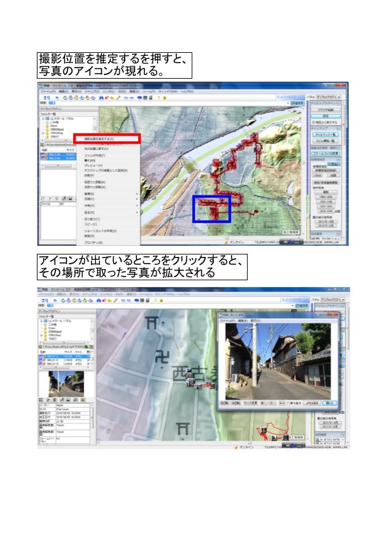The width and height of the screenshot is (392, 555).
Task: Click 左回転 button in the IMG_0112 photo viewer
Action: pos(224,403)
